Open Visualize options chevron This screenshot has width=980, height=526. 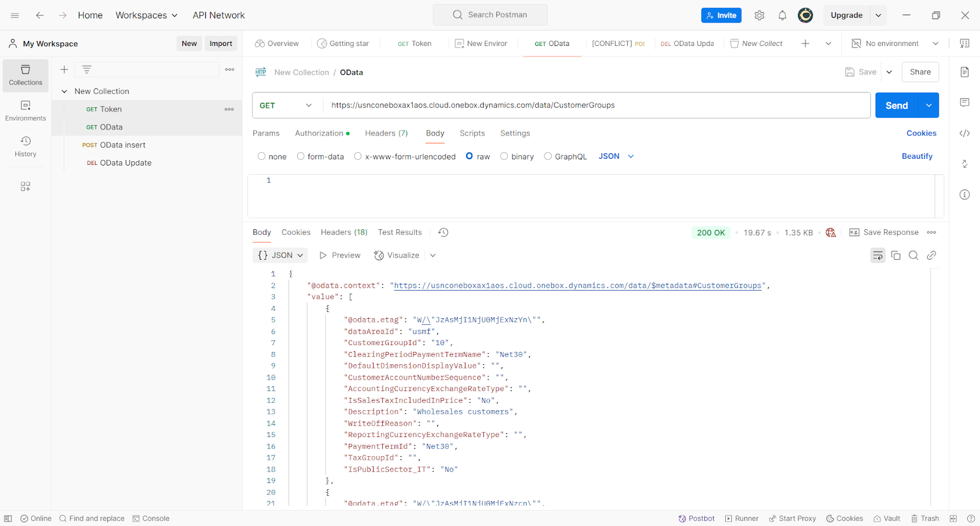[x=432, y=256]
